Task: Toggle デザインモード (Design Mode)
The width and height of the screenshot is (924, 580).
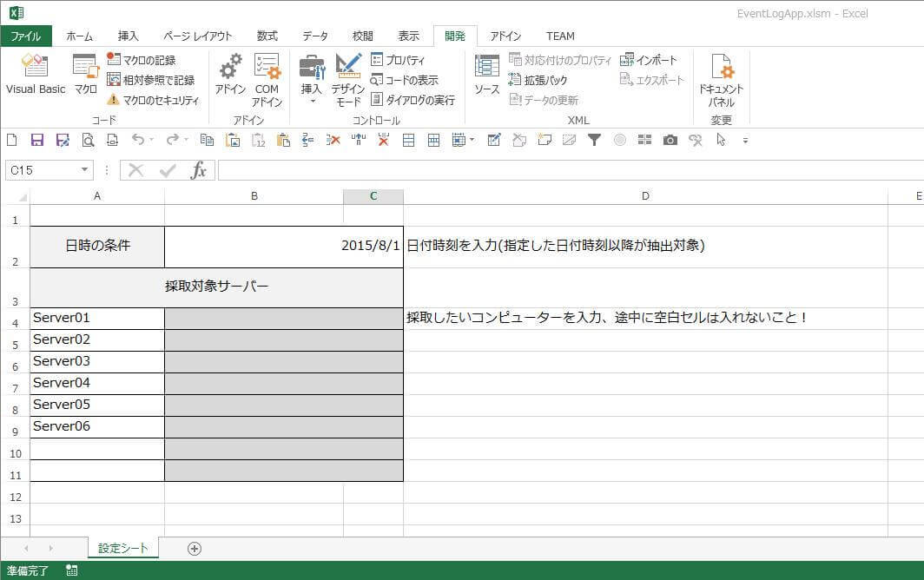Action: (x=348, y=78)
